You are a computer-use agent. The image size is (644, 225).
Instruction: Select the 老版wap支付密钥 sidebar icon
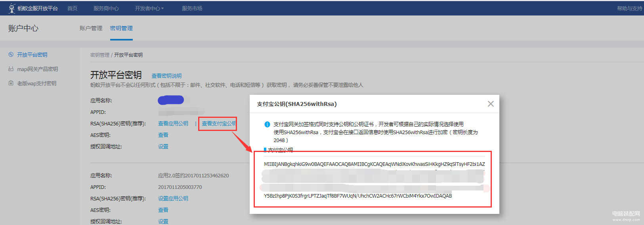[x=11, y=83]
